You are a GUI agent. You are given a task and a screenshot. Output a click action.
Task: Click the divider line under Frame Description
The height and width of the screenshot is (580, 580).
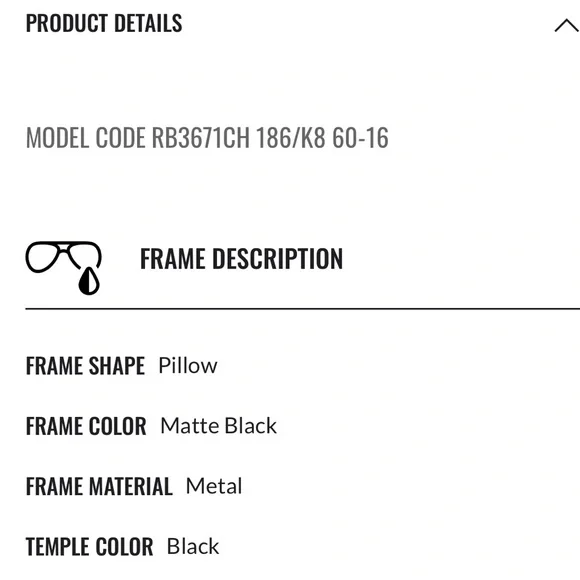[303, 308]
